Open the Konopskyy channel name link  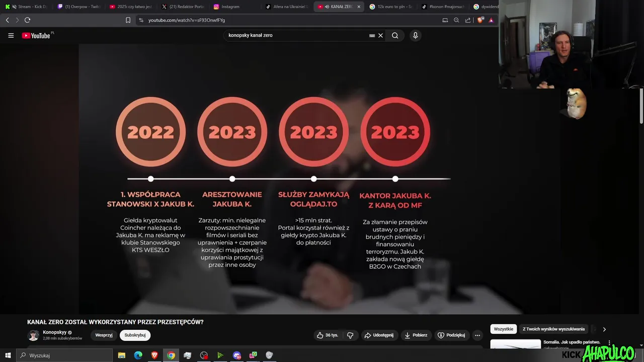[55, 332]
